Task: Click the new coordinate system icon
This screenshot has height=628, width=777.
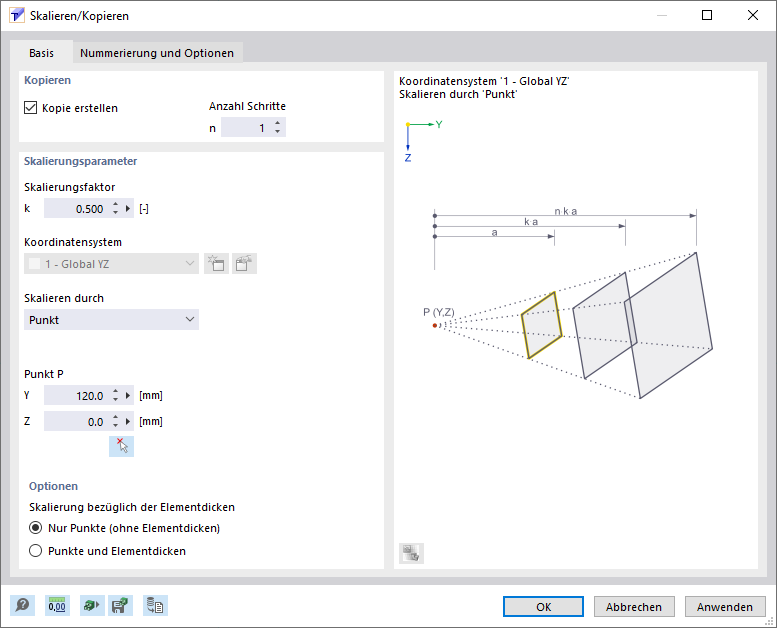Action: pos(217,264)
